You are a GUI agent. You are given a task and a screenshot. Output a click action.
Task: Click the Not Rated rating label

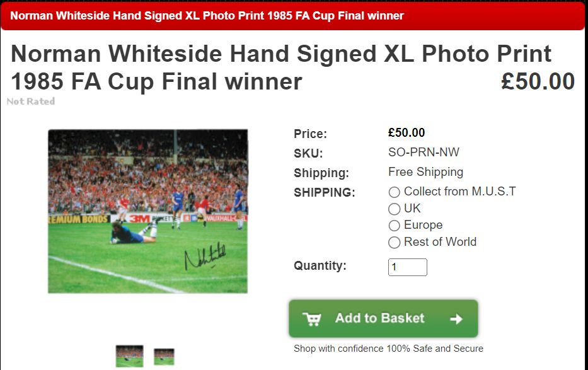pos(31,101)
